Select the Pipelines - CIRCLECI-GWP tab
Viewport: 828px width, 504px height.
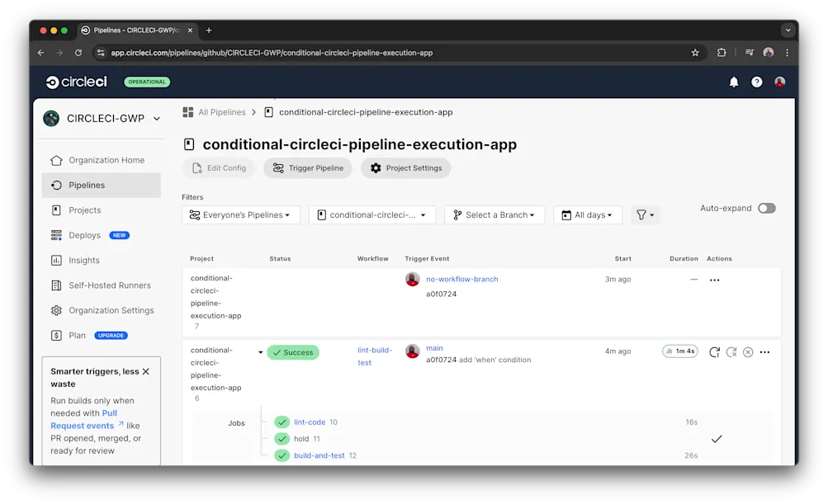tap(137, 31)
